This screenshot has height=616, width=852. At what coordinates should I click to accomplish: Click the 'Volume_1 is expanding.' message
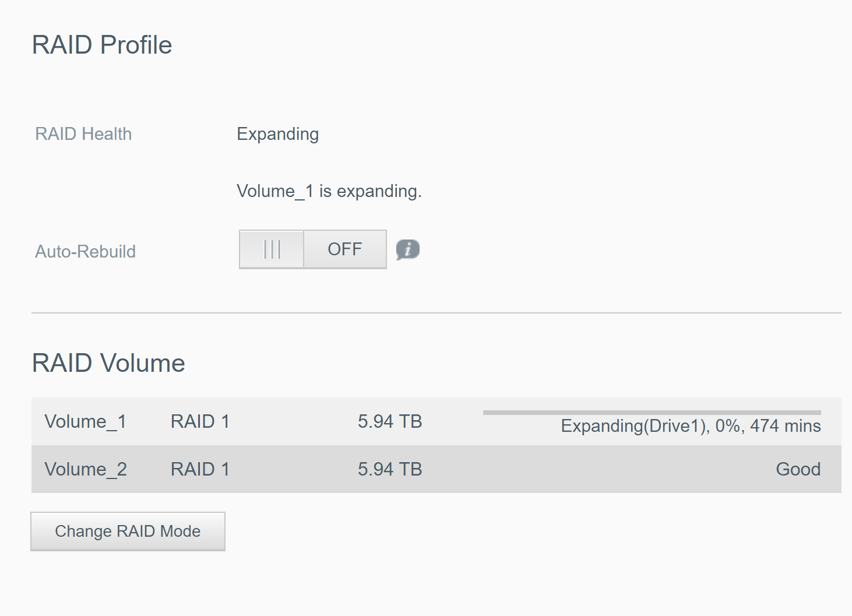329,192
